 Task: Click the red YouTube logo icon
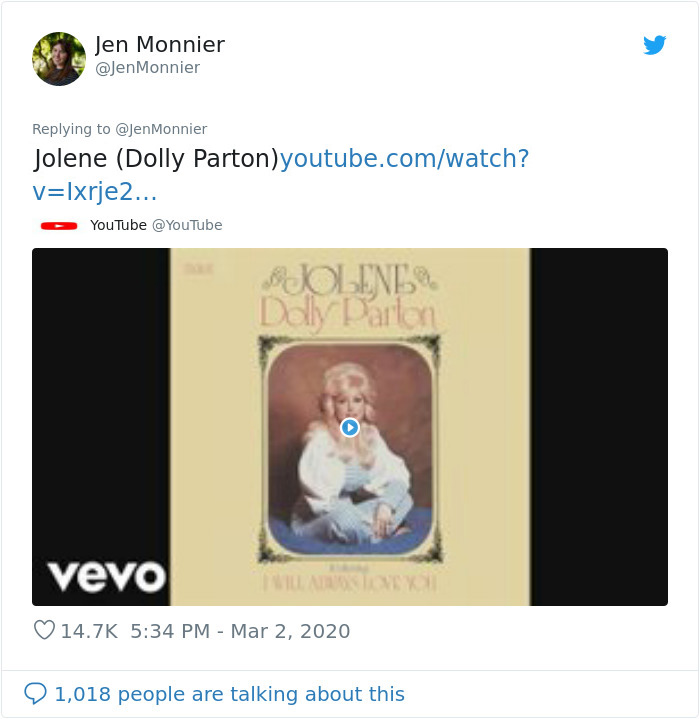pyautogui.click(x=59, y=226)
